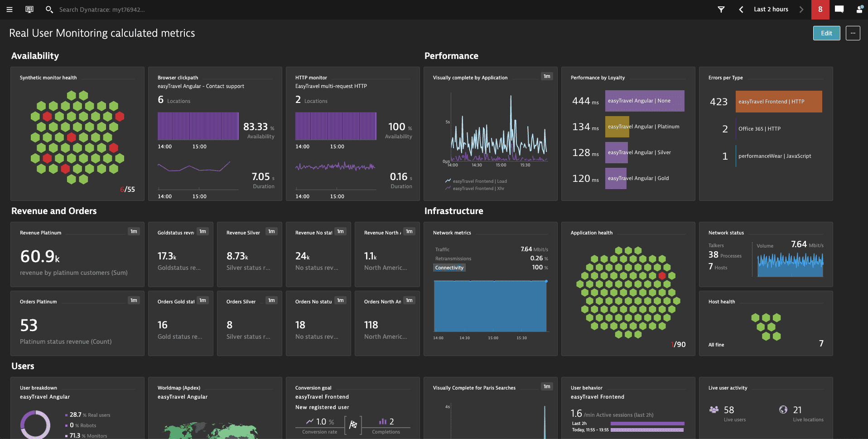
Task: Click the search Dynatrace magnifier icon
Action: pyautogui.click(x=49, y=9)
